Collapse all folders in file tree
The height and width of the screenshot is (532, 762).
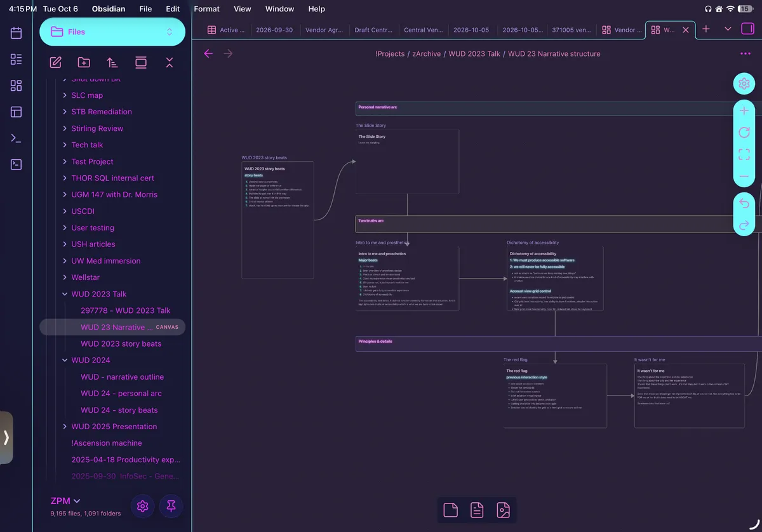(170, 62)
